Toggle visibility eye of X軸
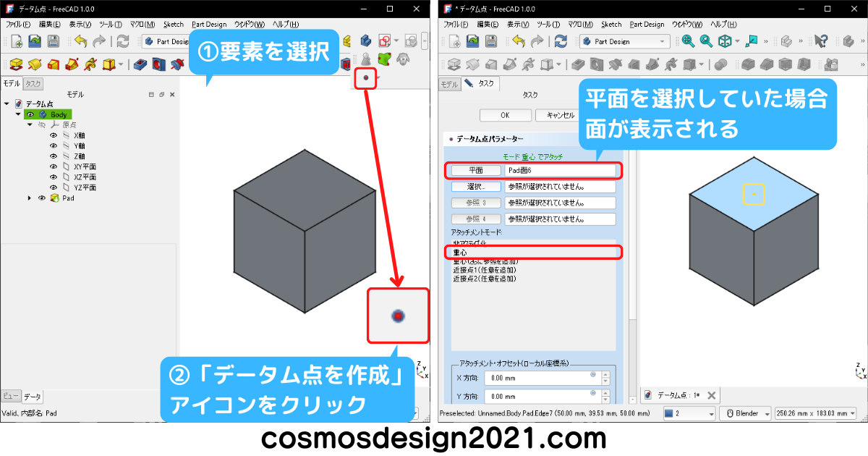This screenshot has width=868, height=456. (53, 135)
